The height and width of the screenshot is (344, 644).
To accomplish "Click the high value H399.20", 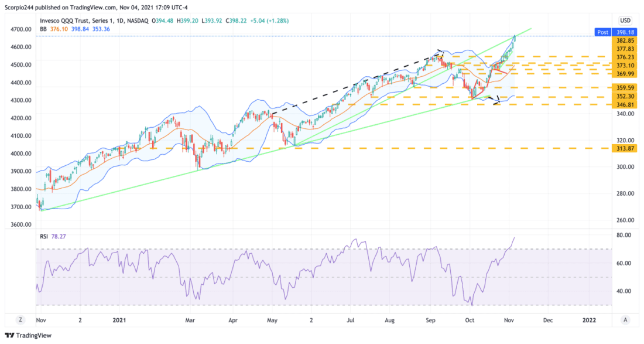I will pyautogui.click(x=188, y=21).
